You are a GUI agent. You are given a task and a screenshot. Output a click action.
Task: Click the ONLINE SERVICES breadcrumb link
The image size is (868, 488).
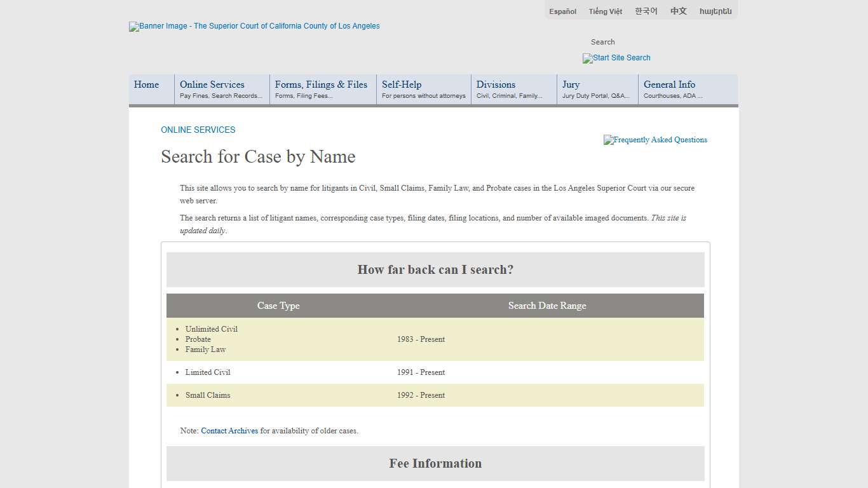tap(198, 130)
